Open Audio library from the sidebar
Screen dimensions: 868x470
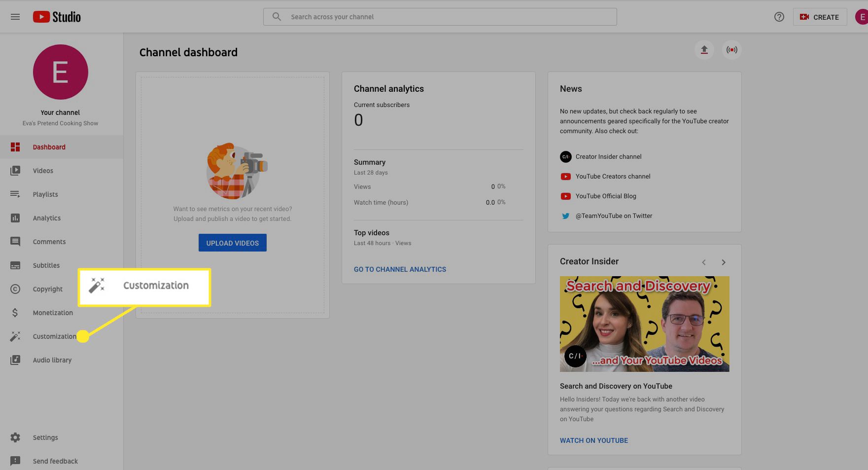click(x=62, y=360)
